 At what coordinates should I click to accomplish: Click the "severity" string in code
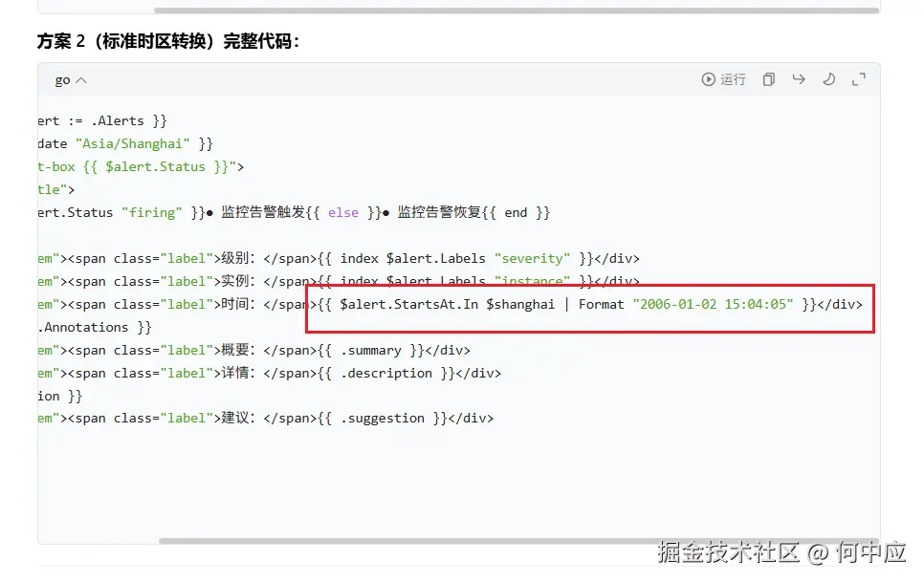(532, 258)
